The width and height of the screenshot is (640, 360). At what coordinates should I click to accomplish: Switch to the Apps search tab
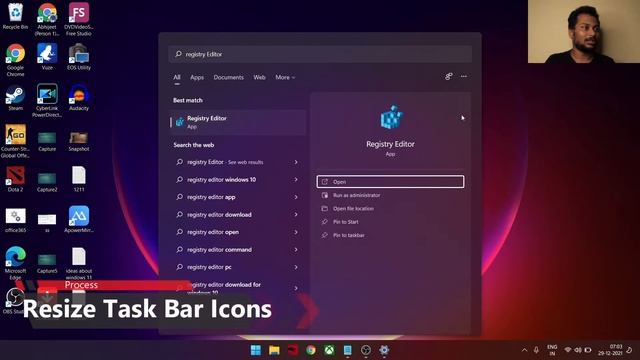(197, 77)
